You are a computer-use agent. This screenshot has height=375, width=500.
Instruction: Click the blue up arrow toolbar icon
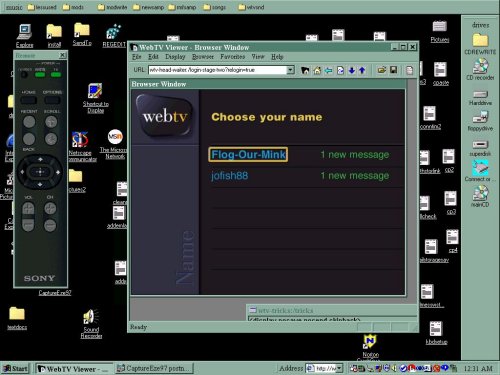(x=362, y=70)
